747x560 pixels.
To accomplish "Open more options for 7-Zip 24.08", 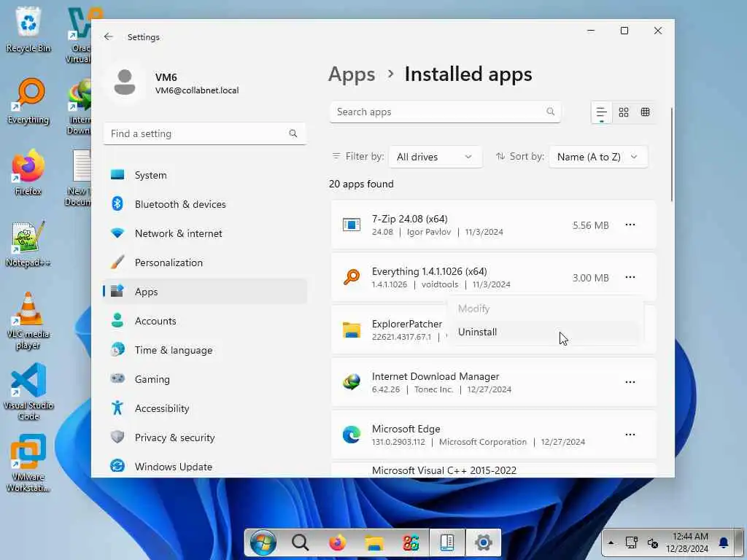I will [x=630, y=225].
